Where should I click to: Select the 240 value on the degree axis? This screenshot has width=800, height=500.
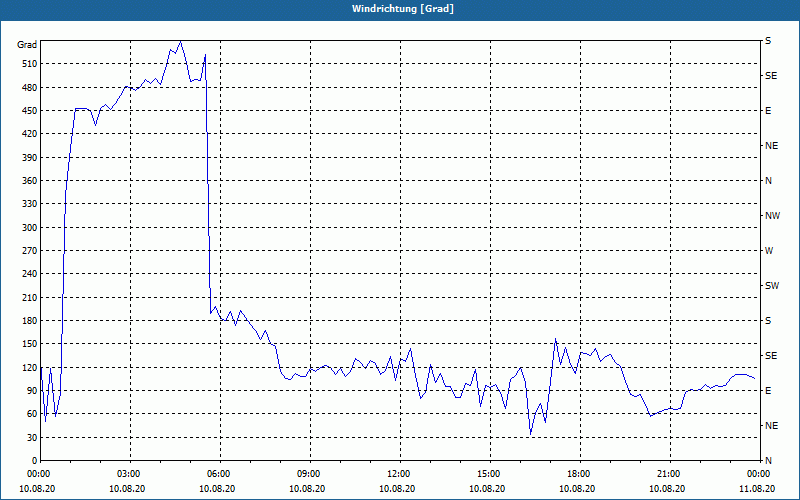(x=30, y=274)
